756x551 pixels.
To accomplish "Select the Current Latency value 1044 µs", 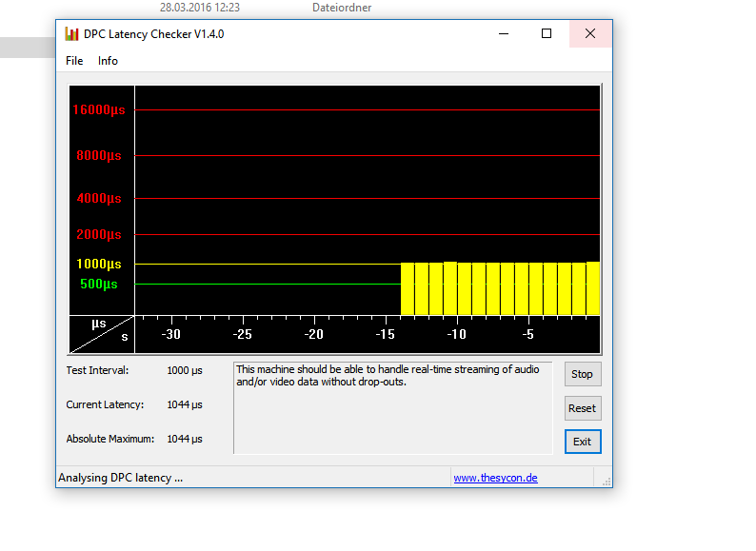I will pyautogui.click(x=185, y=405).
